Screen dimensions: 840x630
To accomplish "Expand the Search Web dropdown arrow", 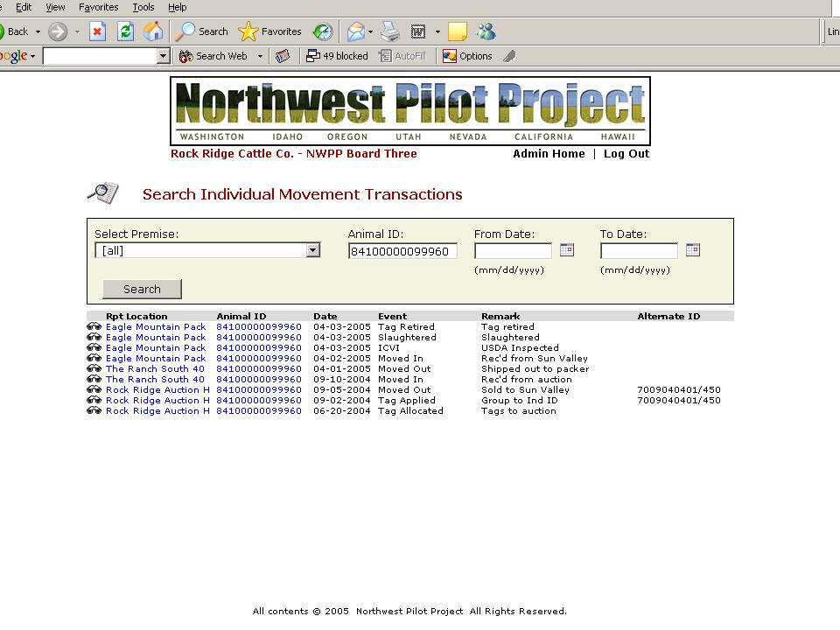I will 260,56.
